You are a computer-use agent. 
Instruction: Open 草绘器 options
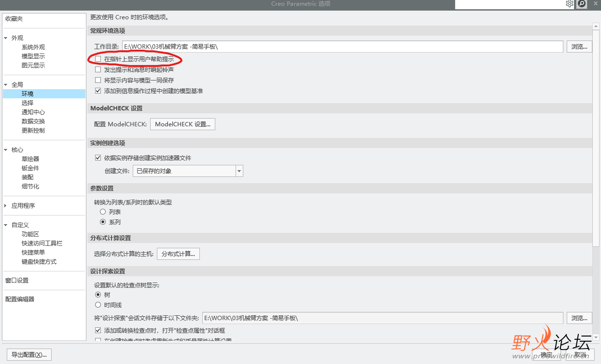pyautogui.click(x=30, y=159)
